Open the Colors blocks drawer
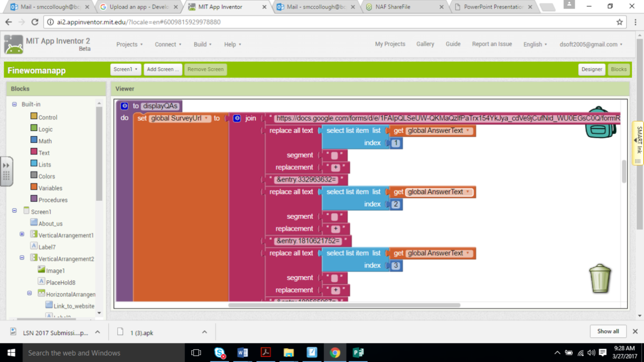The image size is (644, 362). click(x=47, y=176)
